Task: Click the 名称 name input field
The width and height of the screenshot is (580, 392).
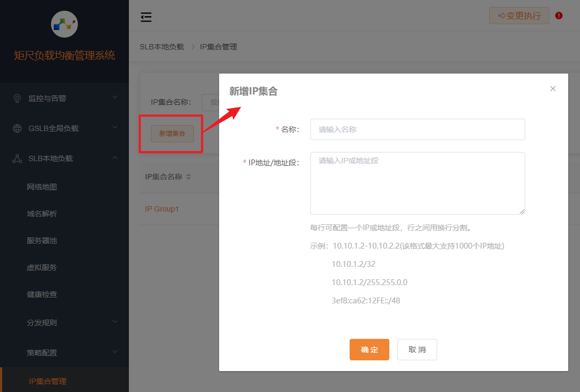Action: tap(417, 129)
